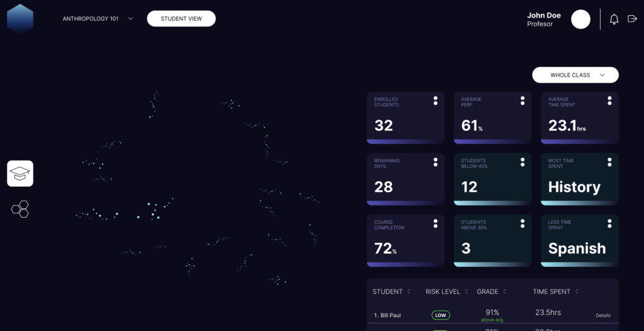Open Details for Bill Paul
The height and width of the screenshot is (331, 644).
pyautogui.click(x=602, y=315)
